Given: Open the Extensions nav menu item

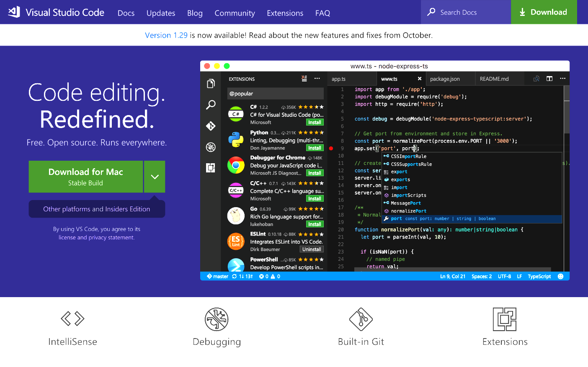Looking at the screenshot, I should point(285,13).
